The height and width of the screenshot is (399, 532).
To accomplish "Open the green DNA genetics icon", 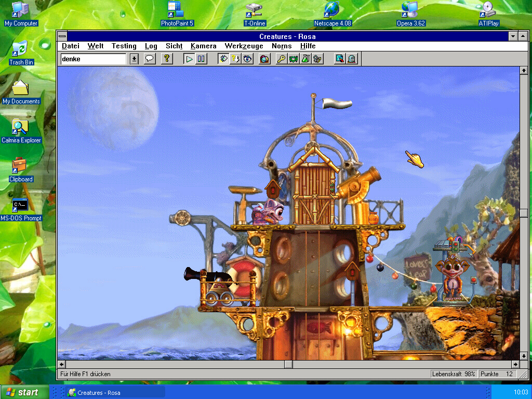I will pyautogui.click(x=294, y=59).
